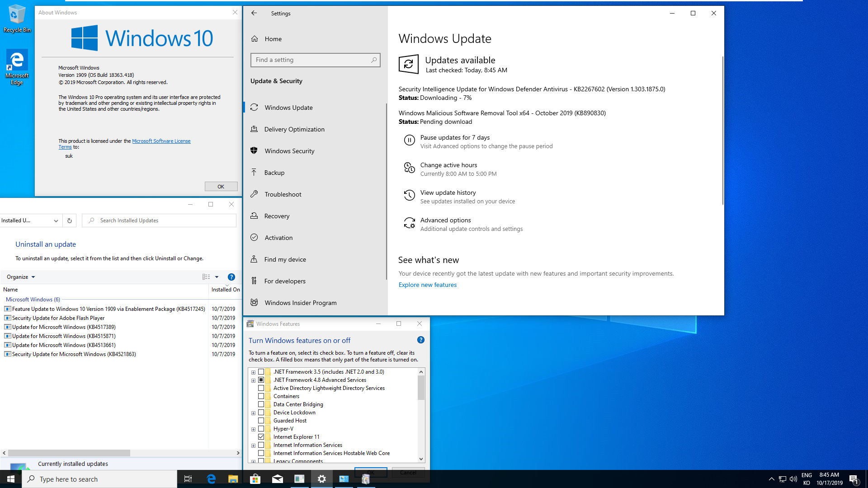Toggle the Internet Explorer 11 checkbox

pyautogui.click(x=261, y=437)
